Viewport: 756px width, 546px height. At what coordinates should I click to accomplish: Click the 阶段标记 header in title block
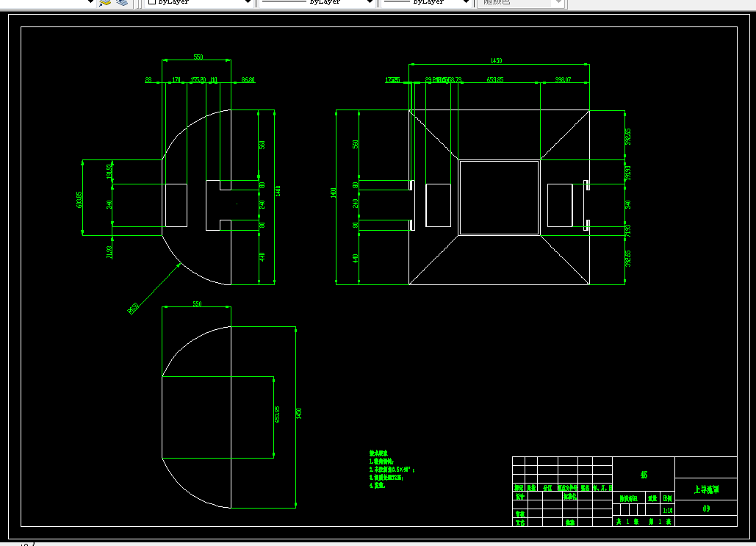[628, 499]
